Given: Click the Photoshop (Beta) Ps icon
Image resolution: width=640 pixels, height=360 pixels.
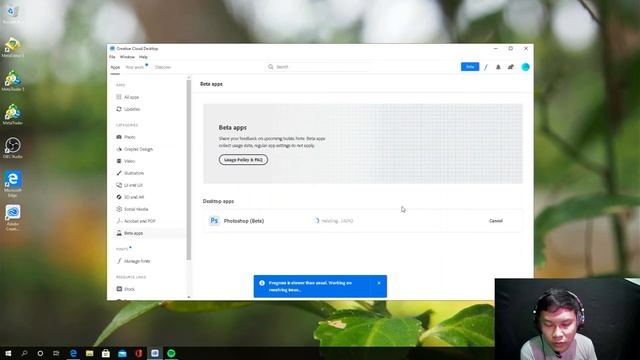Looking at the screenshot, I should click(214, 221).
